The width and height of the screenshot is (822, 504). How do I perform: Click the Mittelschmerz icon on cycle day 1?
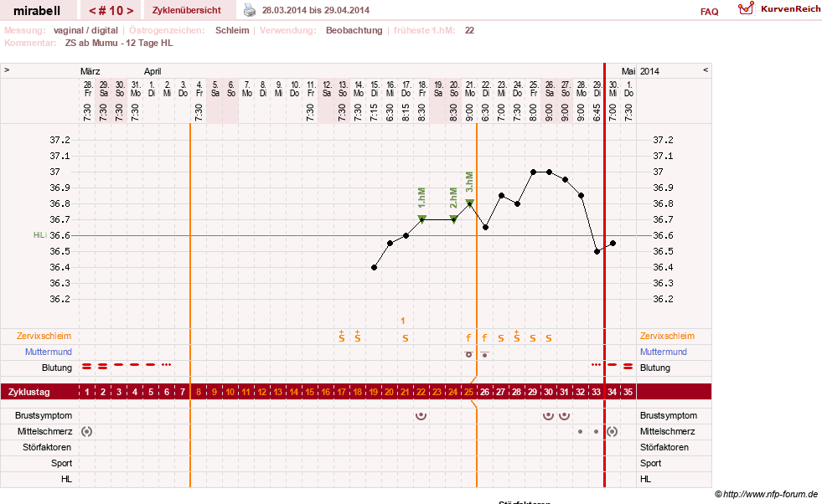tap(87, 432)
